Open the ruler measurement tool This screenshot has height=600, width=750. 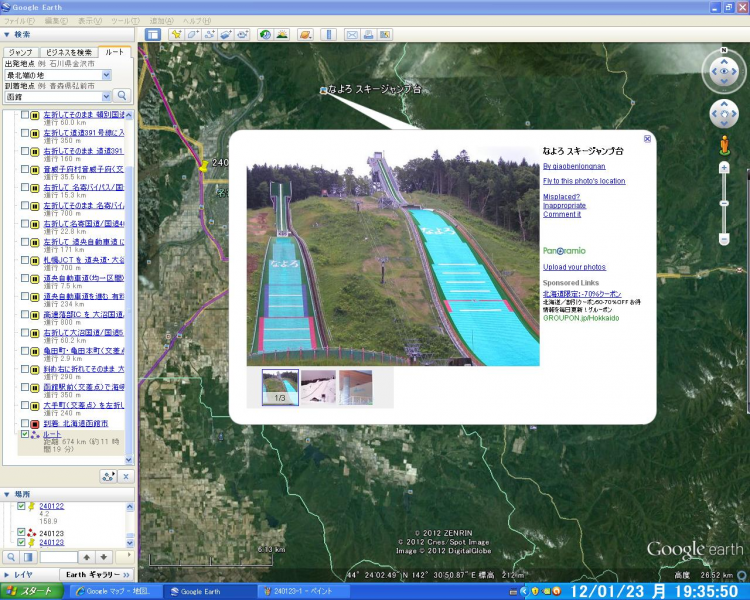(x=329, y=34)
